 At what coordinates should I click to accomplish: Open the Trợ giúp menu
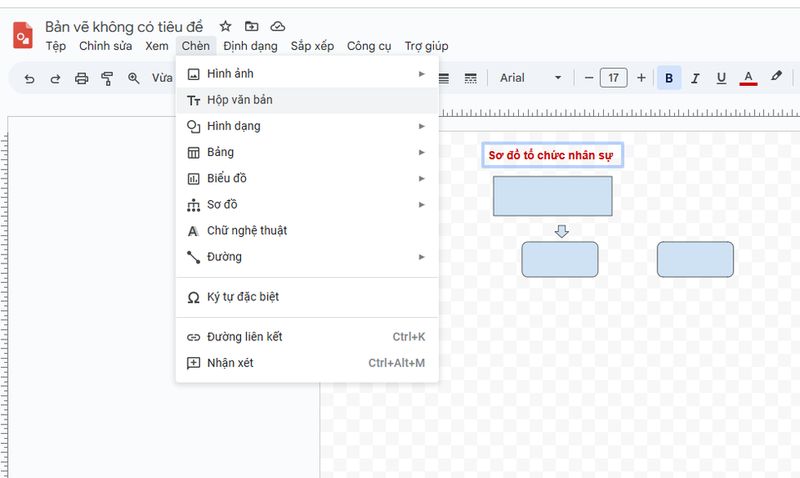click(x=426, y=46)
